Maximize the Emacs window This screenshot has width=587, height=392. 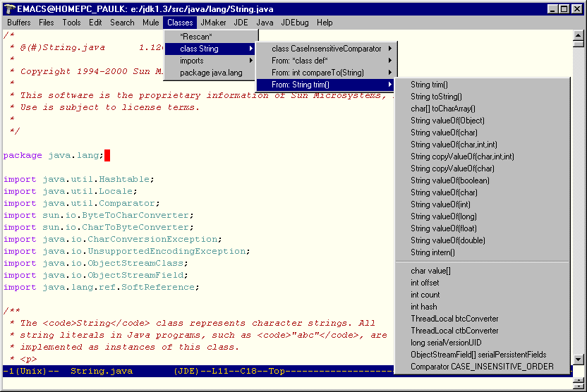point(565,8)
